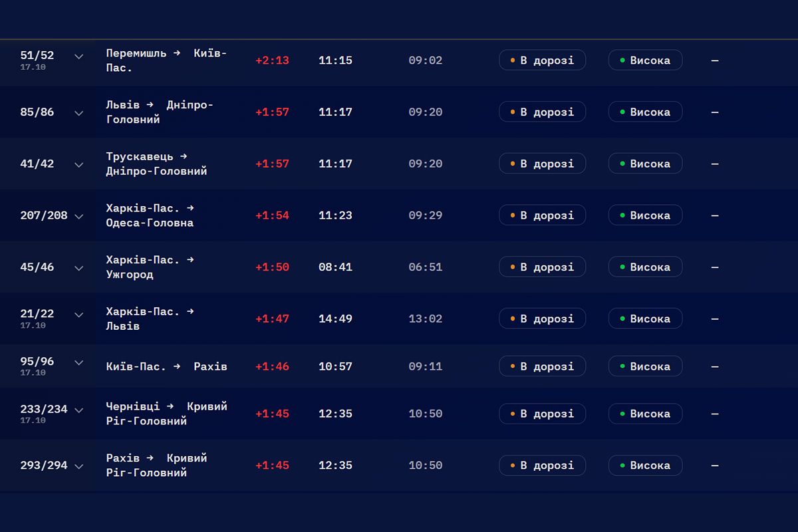The image size is (798, 532).
Task: Select the scheduled time "09:29"
Action: 425,215
